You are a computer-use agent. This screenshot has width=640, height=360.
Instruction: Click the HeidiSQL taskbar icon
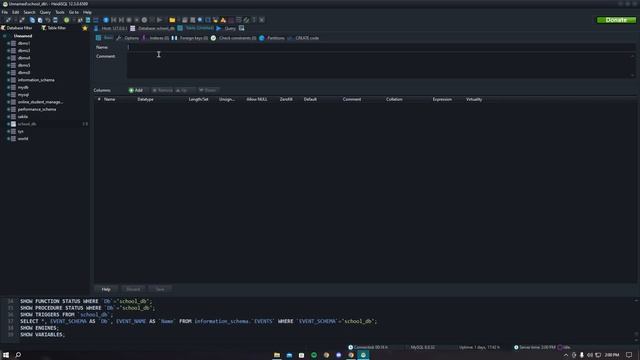tap(363, 355)
